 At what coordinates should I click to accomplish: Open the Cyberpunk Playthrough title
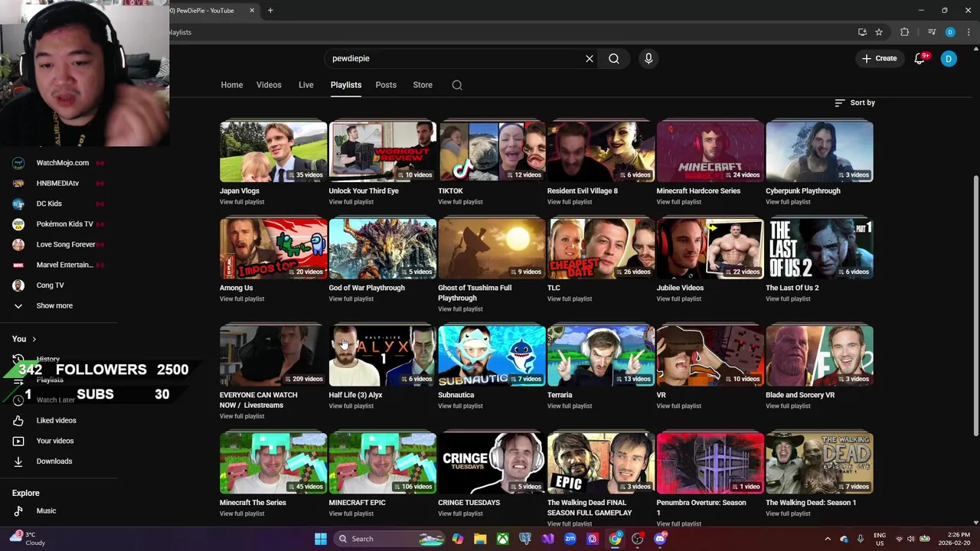click(803, 191)
